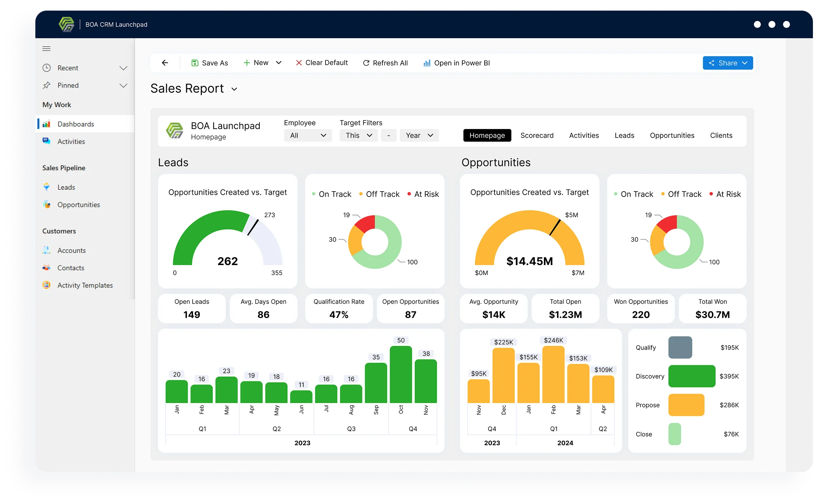Click the Share button
820x504 pixels.
tap(727, 63)
